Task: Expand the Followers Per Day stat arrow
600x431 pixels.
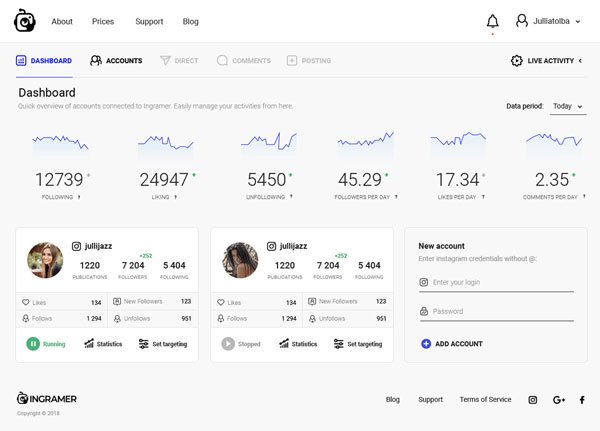Action: coord(396,197)
